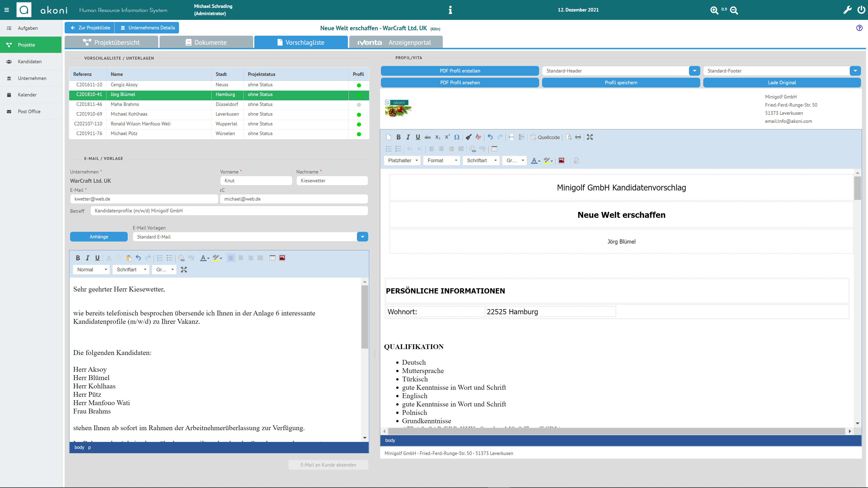Click the power logout icon

pyautogui.click(x=861, y=10)
